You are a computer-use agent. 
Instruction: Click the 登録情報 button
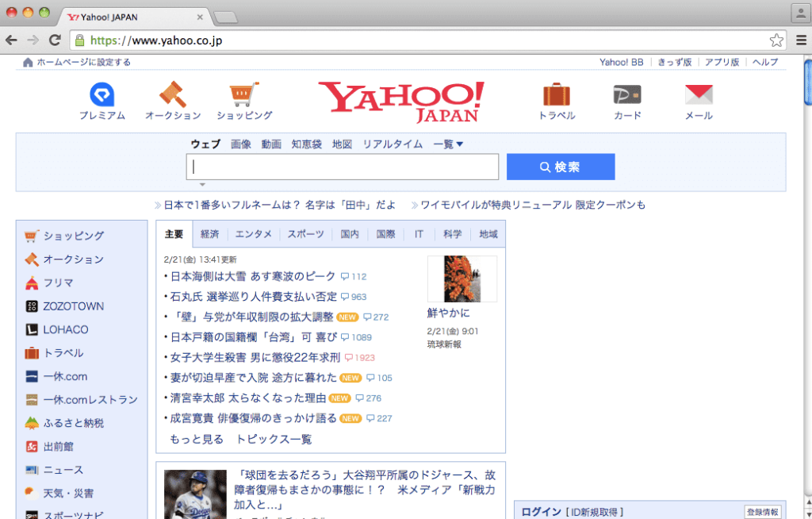pyautogui.click(x=762, y=513)
